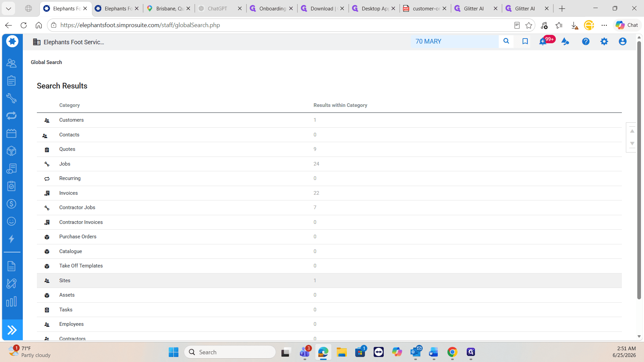This screenshot has width=644, height=362.
Task: Open Invoices search results row
Action: (x=329, y=193)
